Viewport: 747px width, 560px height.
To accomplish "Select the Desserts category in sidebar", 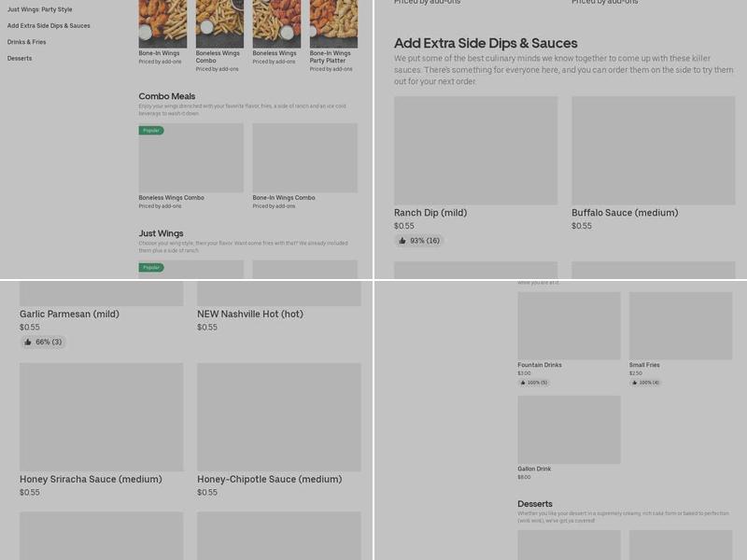I will pyautogui.click(x=20, y=58).
